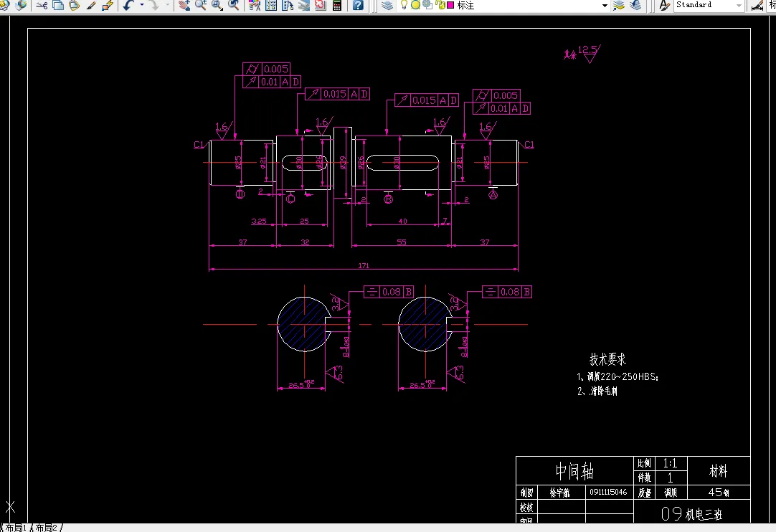Switch to the 布局1 layout tab
This screenshot has width=776, height=532.
(16, 528)
